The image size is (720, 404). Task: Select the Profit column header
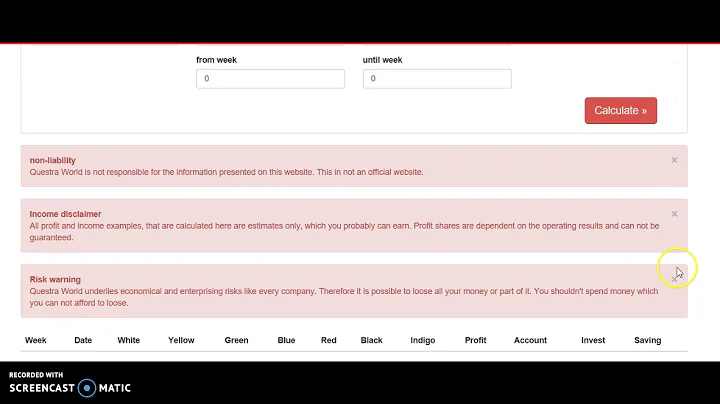(x=475, y=340)
